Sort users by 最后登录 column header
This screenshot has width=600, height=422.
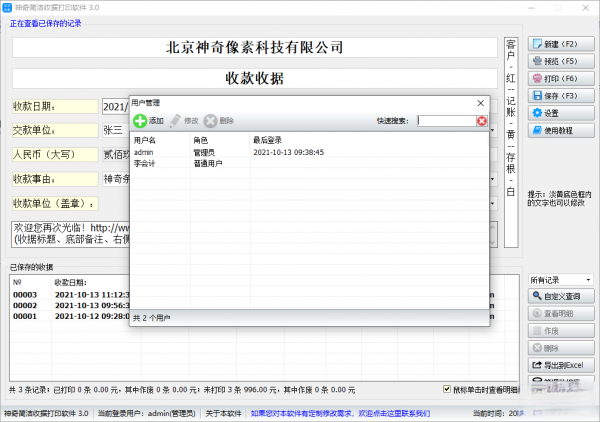(267, 140)
